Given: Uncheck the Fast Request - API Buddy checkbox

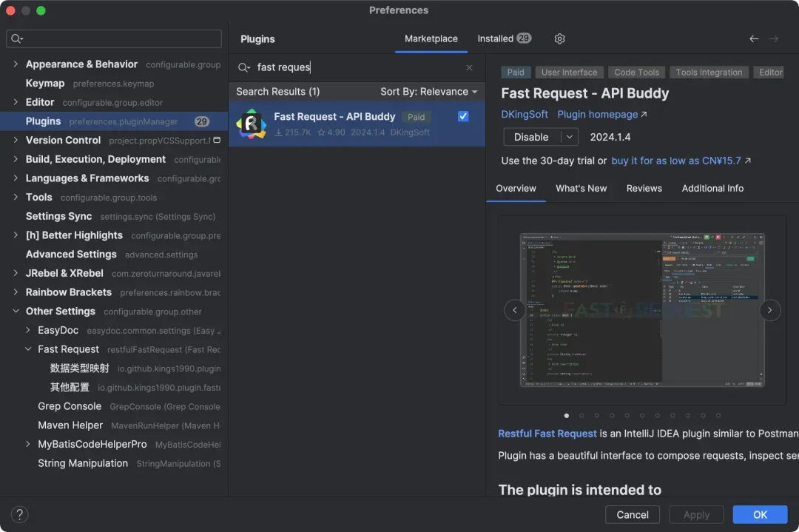Looking at the screenshot, I should point(462,116).
